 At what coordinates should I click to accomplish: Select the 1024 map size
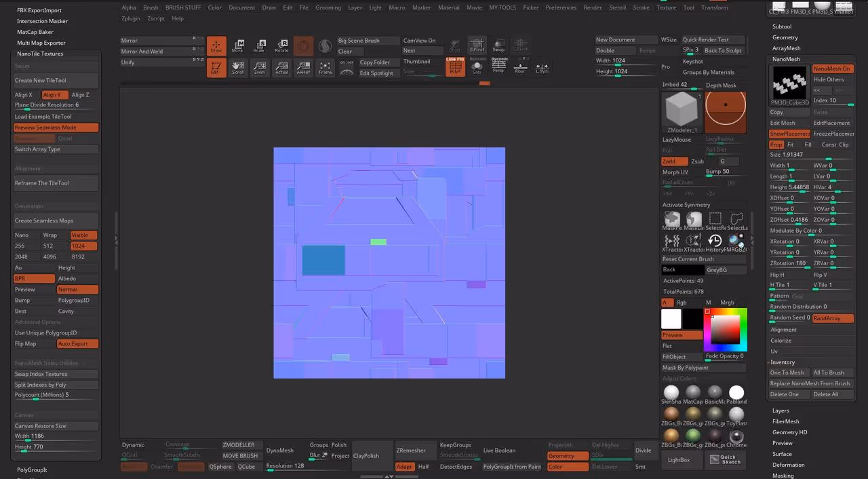pos(84,246)
